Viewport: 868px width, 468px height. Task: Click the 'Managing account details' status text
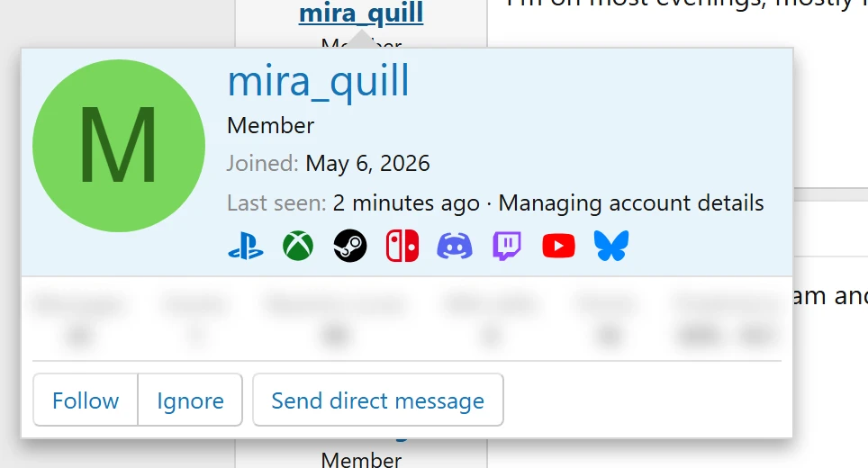[631, 203]
